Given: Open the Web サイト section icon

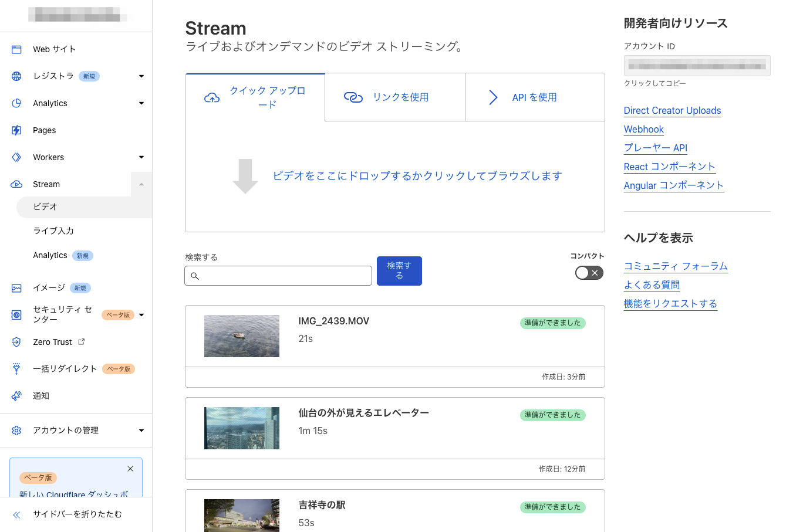Looking at the screenshot, I should [x=16, y=49].
